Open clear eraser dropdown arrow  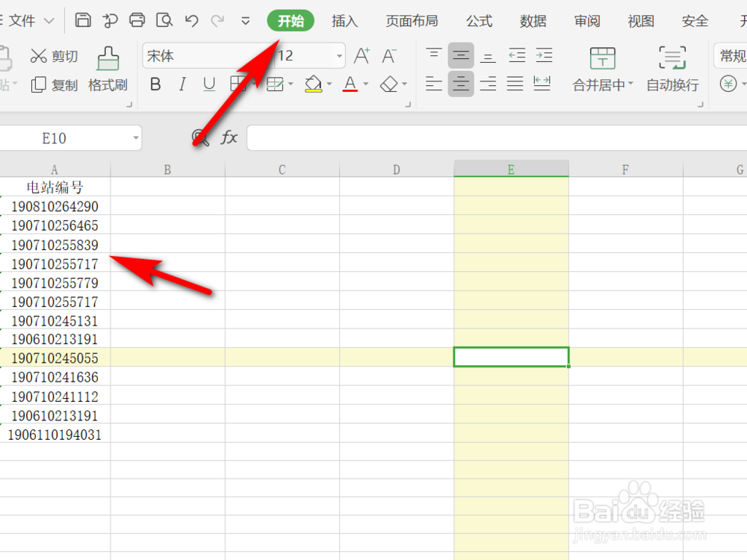(x=404, y=84)
